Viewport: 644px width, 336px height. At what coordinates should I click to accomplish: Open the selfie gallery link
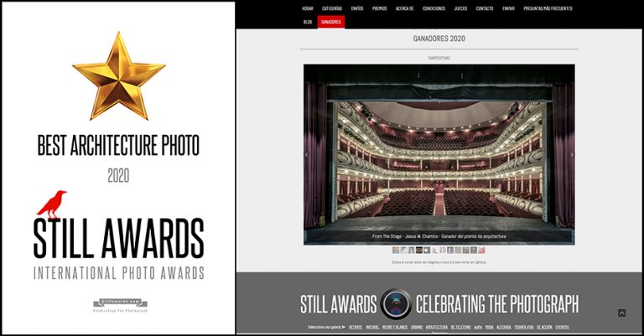(478, 327)
